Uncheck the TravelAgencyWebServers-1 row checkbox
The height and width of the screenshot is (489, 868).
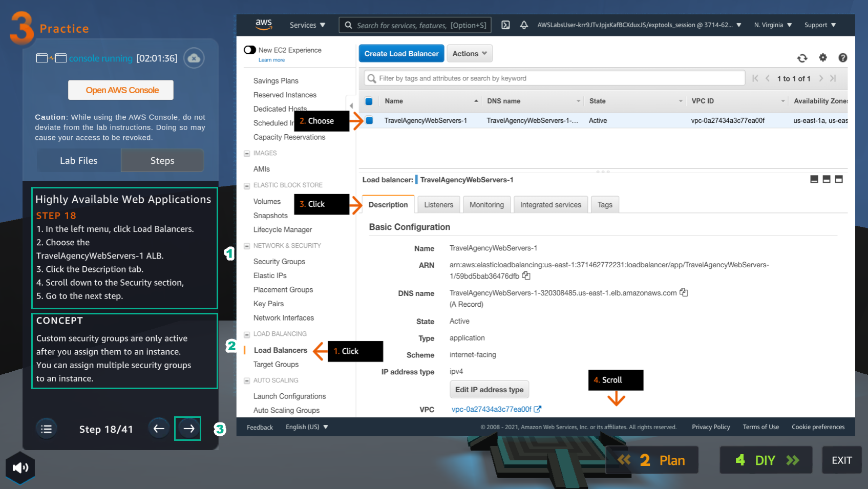tap(369, 121)
